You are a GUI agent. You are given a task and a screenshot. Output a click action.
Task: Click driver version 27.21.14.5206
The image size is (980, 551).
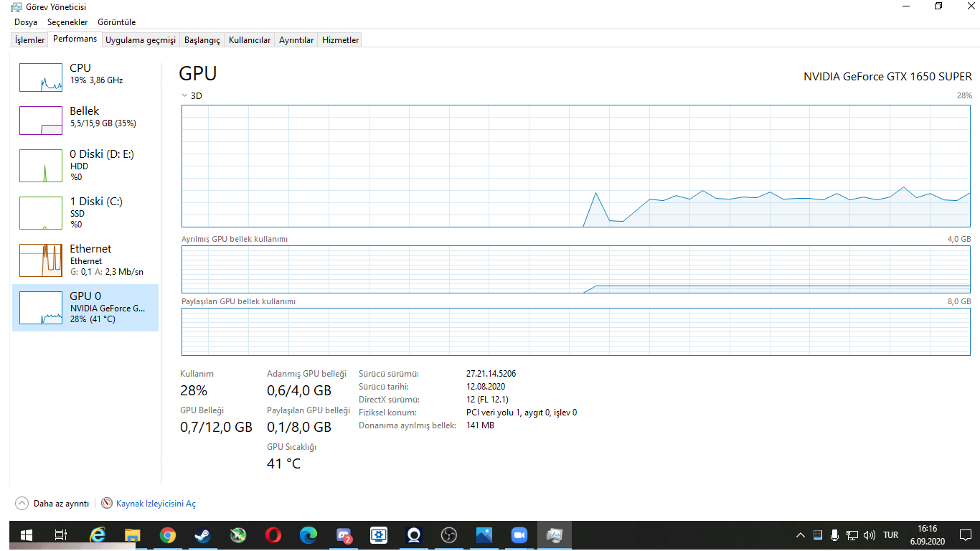pyautogui.click(x=491, y=374)
